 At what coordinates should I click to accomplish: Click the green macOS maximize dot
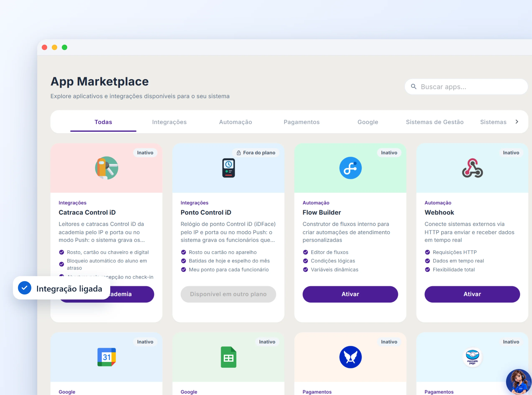(x=64, y=47)
